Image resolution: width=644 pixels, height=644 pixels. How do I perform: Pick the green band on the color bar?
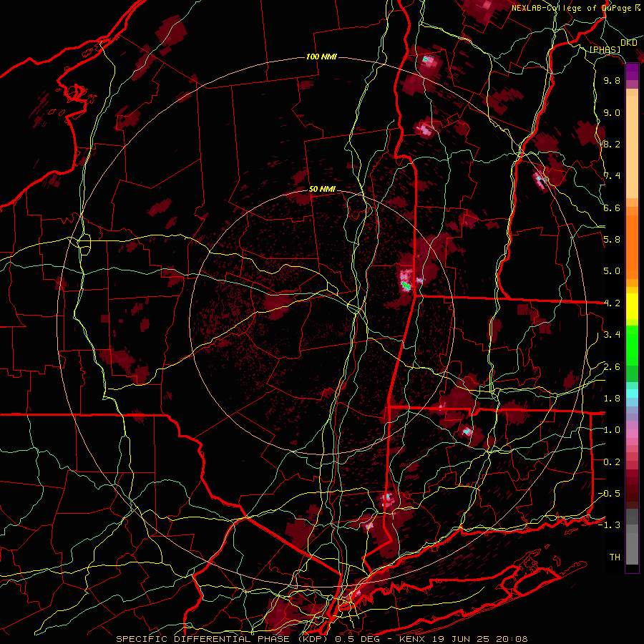pyautogui.click(x=632, y=346)
